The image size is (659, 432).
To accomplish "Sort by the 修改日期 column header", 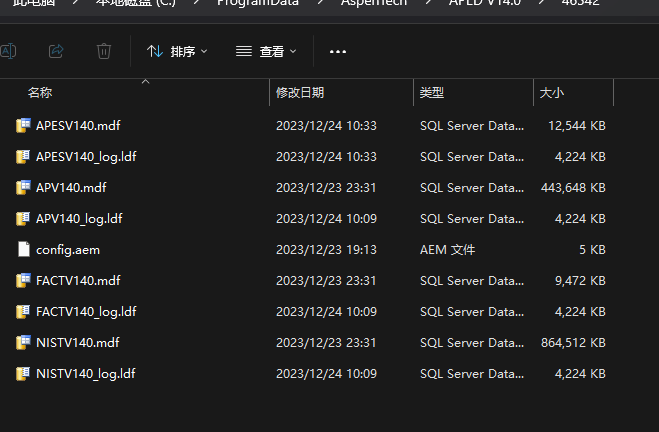I will coord(300,93).
